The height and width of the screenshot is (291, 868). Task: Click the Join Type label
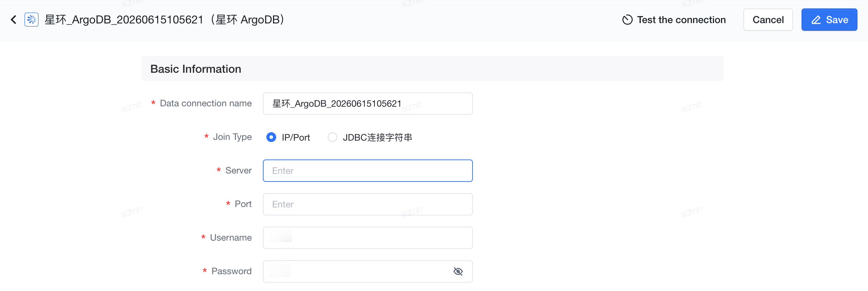pos(232,137)
